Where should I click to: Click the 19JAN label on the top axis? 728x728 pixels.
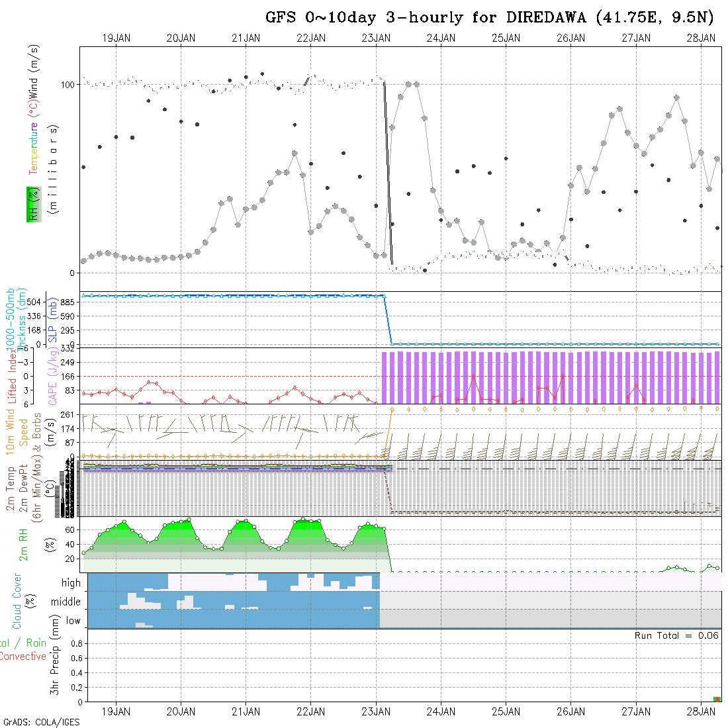(116, 38)
